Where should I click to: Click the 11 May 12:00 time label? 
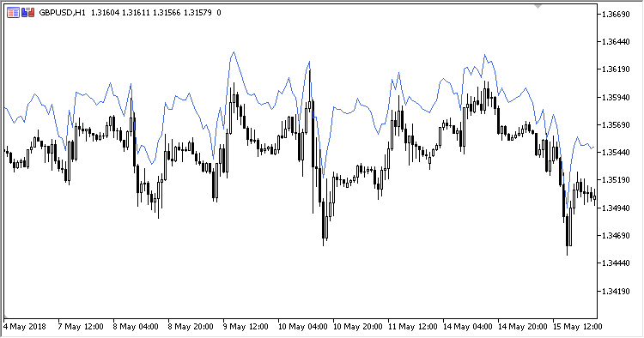pos(413,327)
